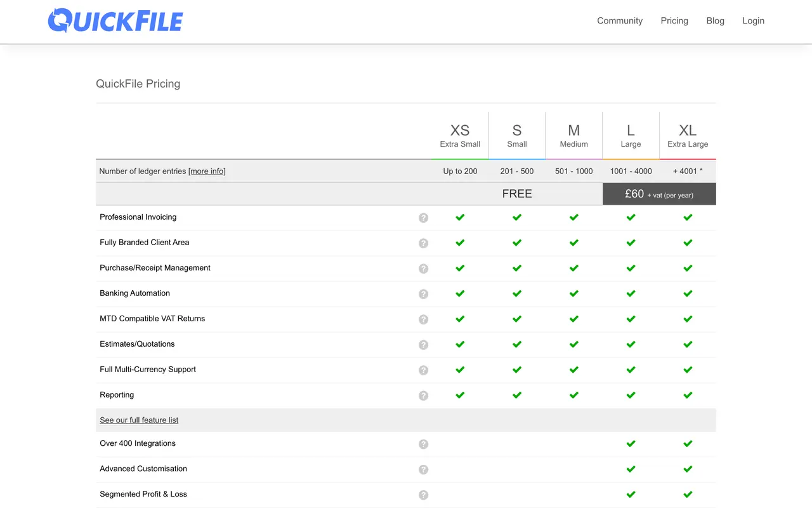Click Over 400 Integrations checkmark under L
812x508 pixels.
(x=631, y=444)
